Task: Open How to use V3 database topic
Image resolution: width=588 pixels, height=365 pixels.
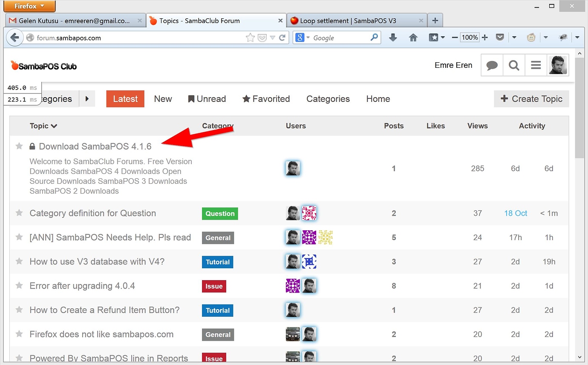Action: [97, 261]
